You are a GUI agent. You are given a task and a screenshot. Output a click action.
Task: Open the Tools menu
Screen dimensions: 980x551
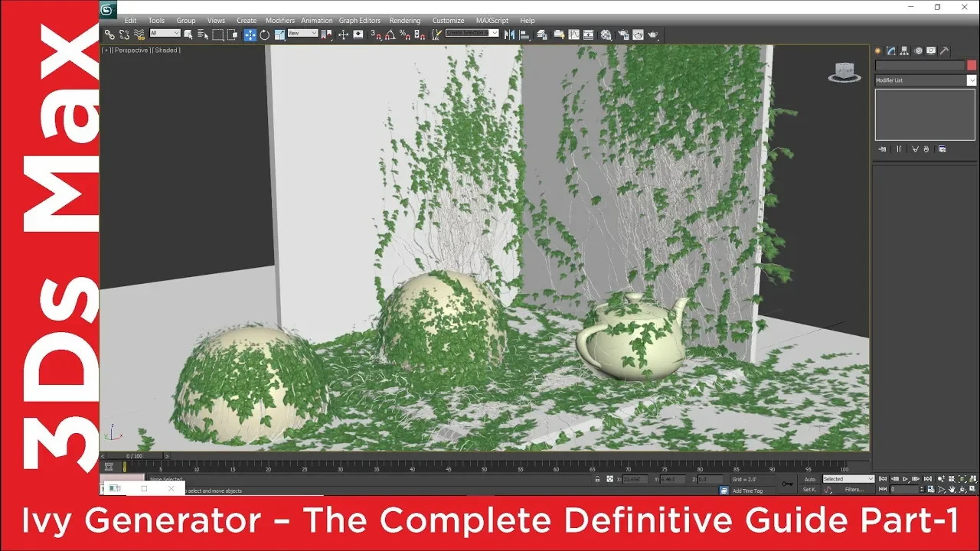pos(156,21)
